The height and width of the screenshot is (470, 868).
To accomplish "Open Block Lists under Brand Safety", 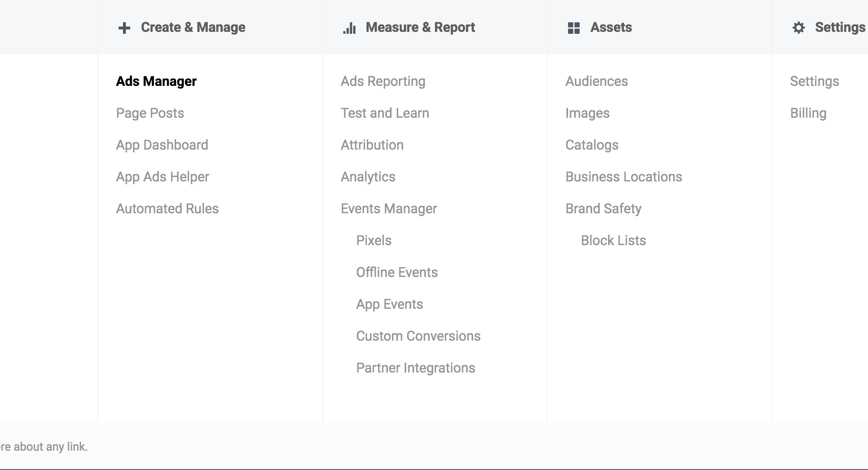I will pyautogui.click(x=613, y=240).
